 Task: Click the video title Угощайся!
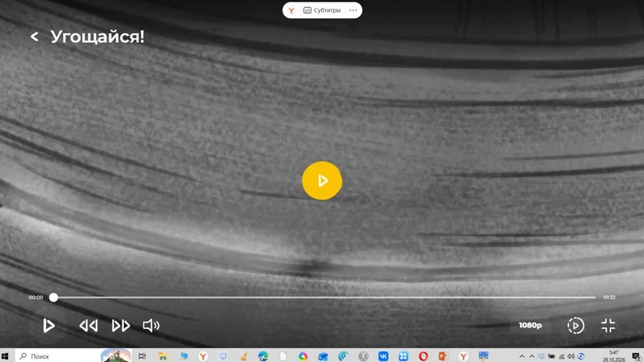coord(97,36)
